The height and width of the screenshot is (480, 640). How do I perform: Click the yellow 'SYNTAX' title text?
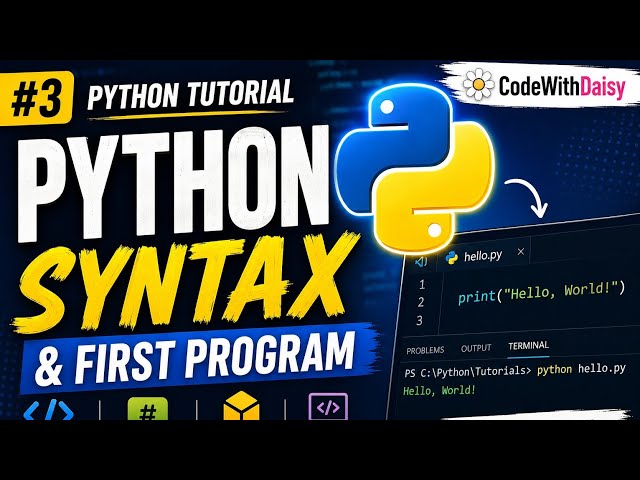(186, 280)
